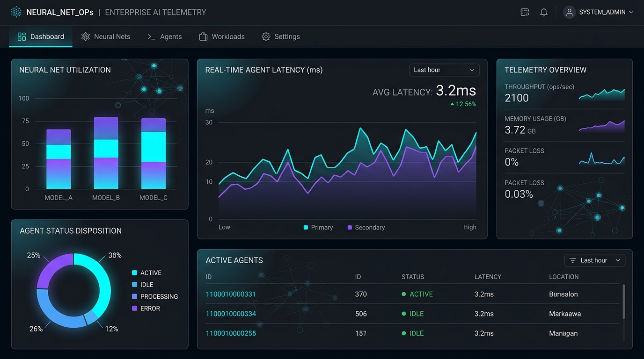Click the Workloads clipboard icon
This screenshot has height=359, width=644.
[x=203, y=36]
